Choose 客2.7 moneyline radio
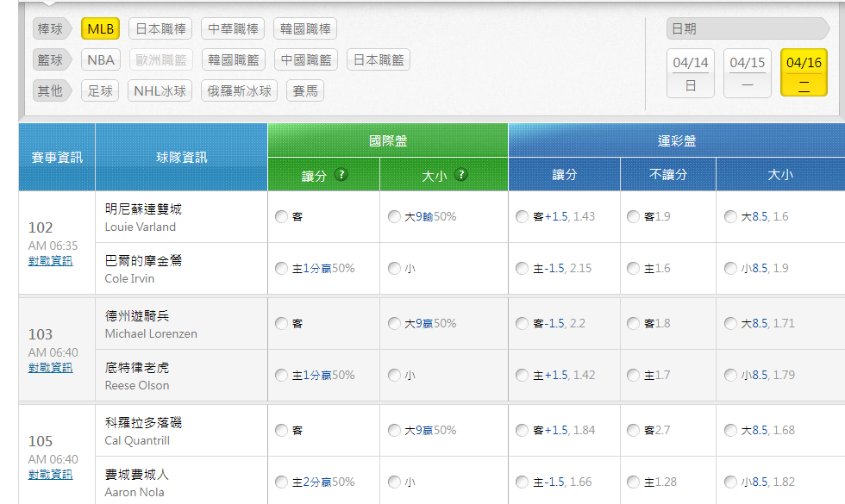This screenshot has height=504, width=845. [633, 430]
